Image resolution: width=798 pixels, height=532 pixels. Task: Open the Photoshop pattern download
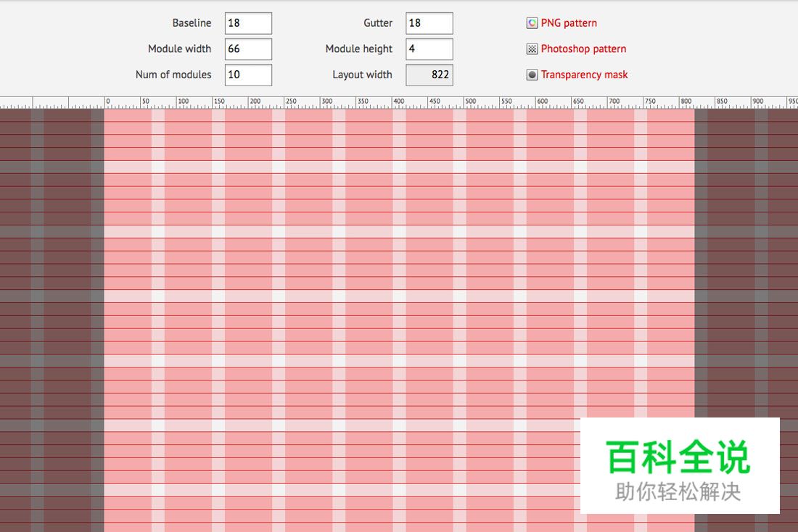click(583, 49)
